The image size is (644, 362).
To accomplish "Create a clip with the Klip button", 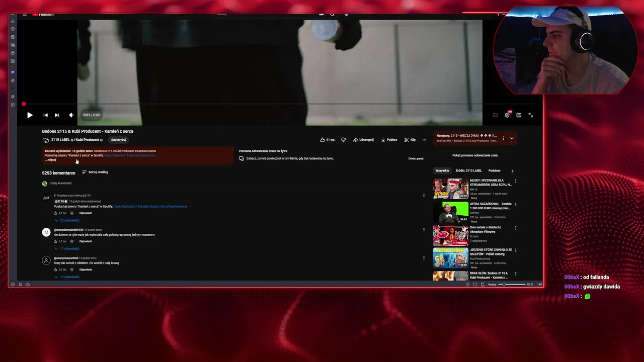I will point(410,140).
